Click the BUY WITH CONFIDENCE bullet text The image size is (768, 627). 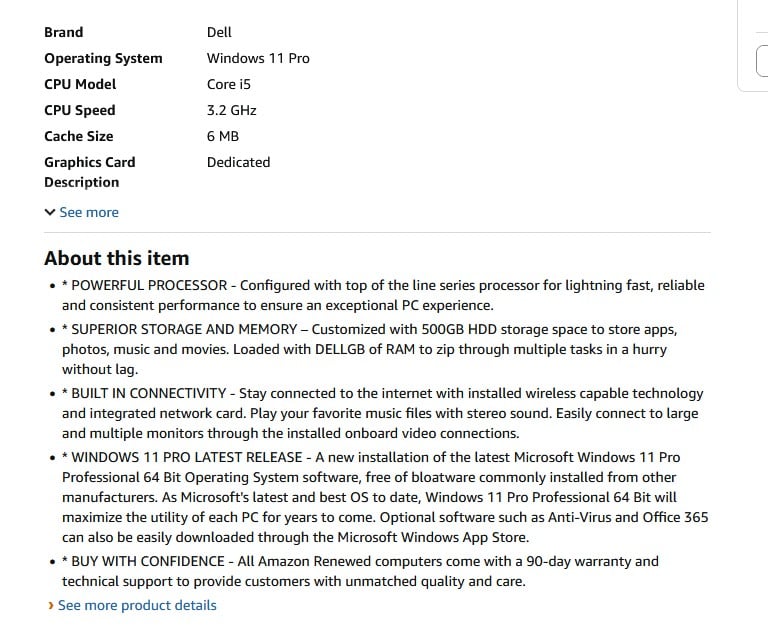click(360, 571)
